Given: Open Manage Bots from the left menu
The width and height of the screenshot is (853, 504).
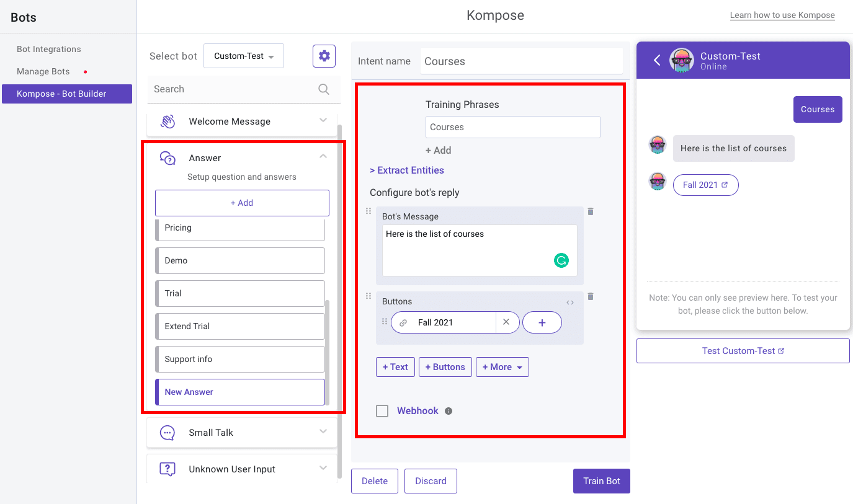Looking at the screenshot, I should [42, 71].
